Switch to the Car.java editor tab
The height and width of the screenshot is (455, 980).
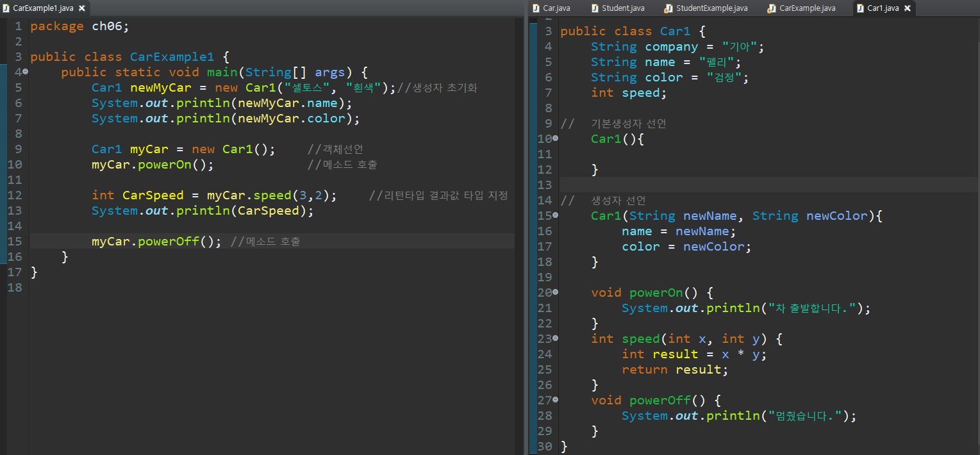coord(556,8)
